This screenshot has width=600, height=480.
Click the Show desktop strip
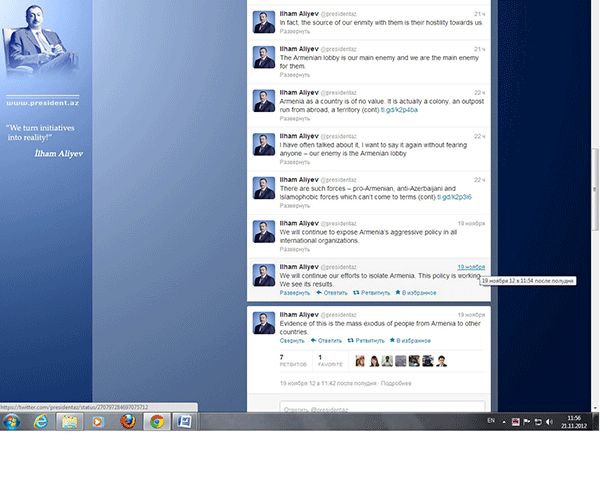coord(595,421)
